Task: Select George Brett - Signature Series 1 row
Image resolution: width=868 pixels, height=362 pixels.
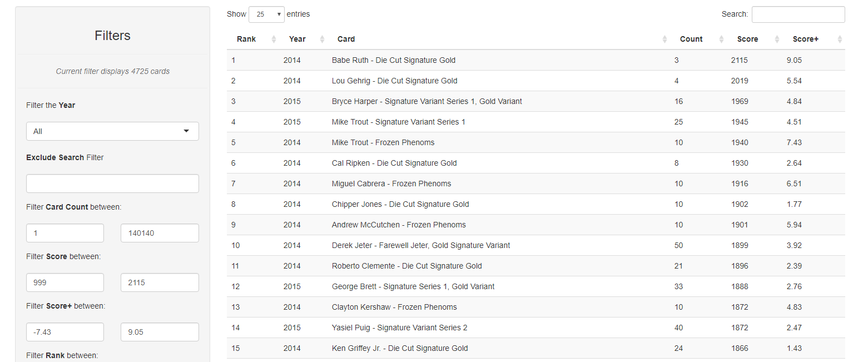Action: point(535,286)
